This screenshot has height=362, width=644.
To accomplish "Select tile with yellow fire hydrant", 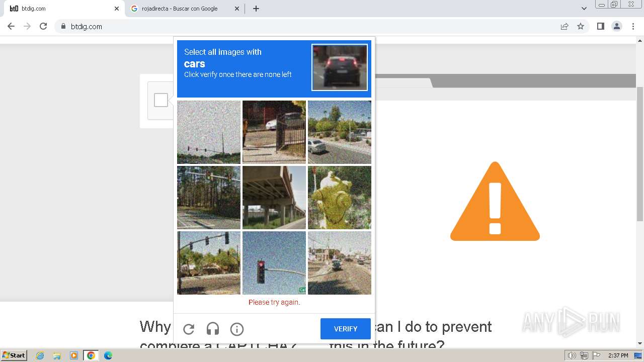I will pos(340,198).
